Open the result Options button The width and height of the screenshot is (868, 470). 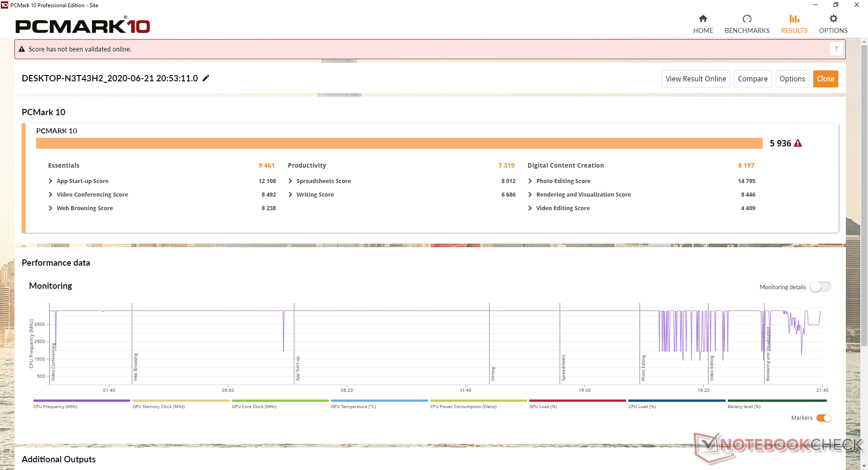click(792, 79)
